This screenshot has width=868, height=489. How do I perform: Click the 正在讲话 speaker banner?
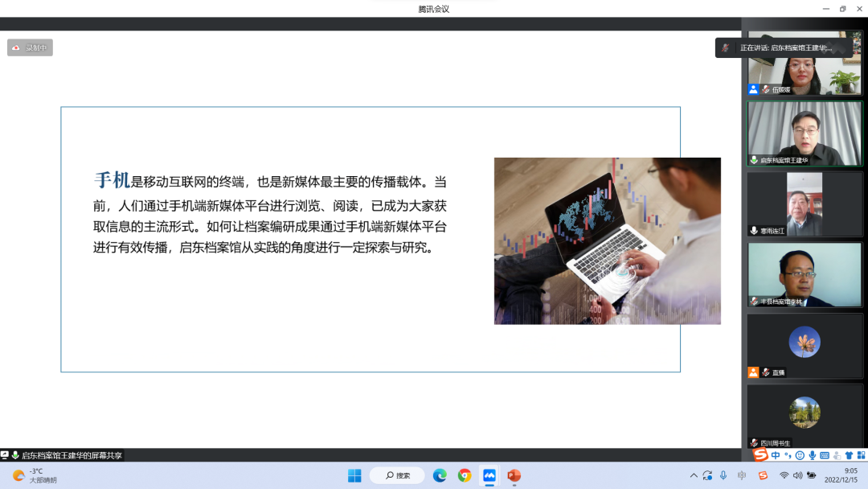pyautogui.click(x=784, y=47)
